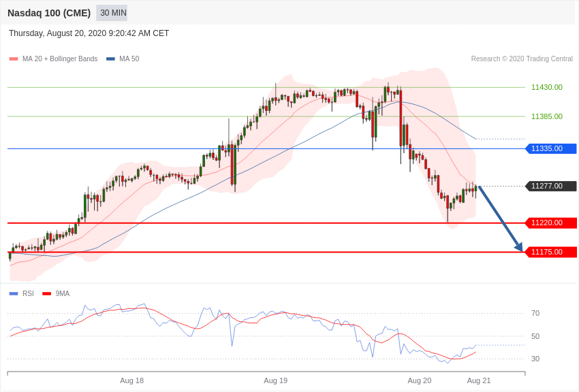Click the red 11175.00 support price tag
Screen dimensions: 579x392
pos(551,252)
